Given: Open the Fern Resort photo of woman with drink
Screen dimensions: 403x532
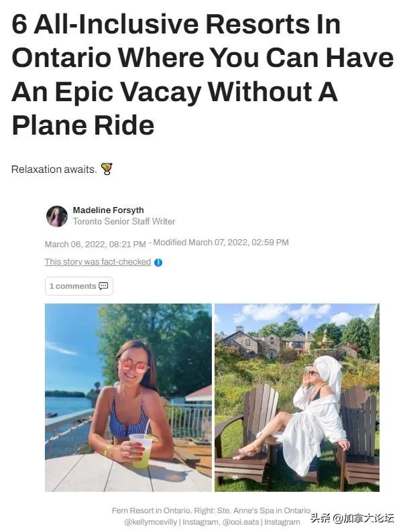Looking at the screenshot, I should [128, 397].
